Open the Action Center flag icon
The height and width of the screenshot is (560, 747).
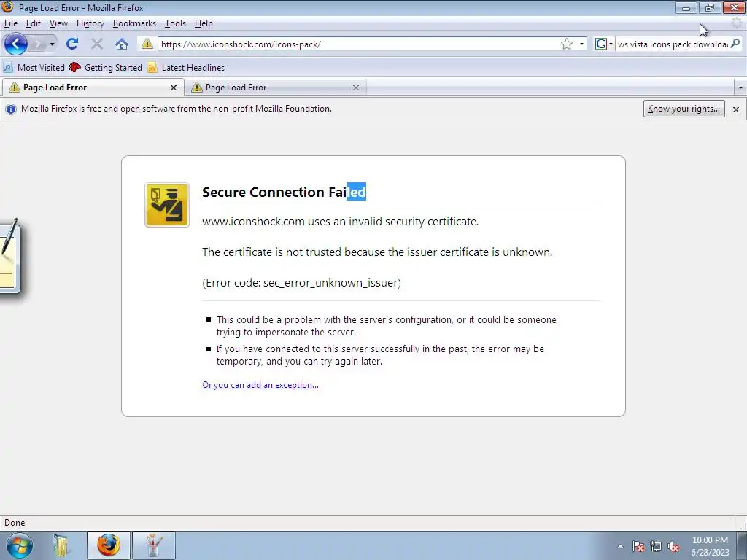click(638, 546)
